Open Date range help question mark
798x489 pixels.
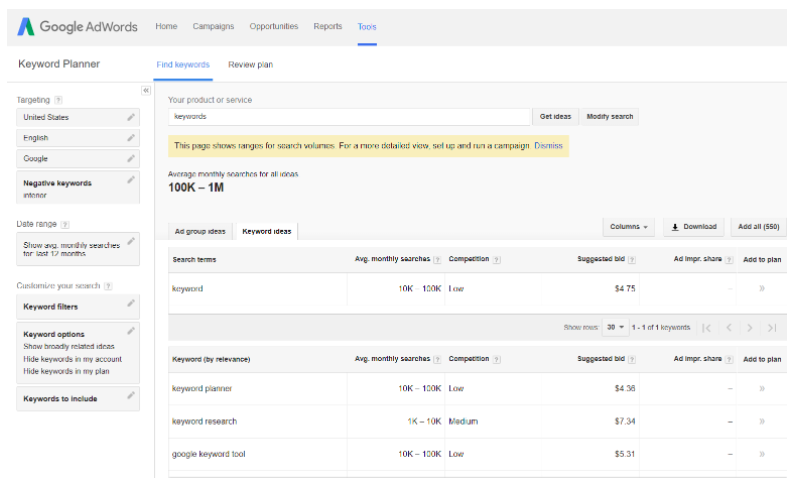(x=65, y=224)
